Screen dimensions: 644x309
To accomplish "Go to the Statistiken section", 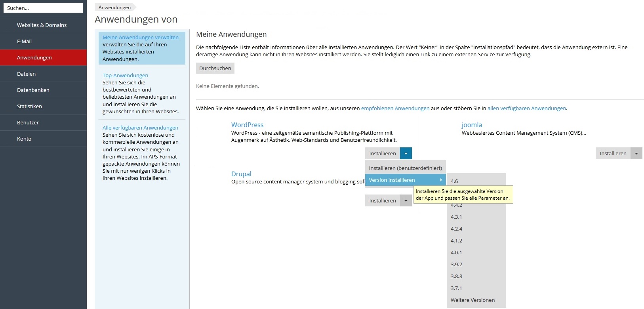I will click(x=43, y=106).
